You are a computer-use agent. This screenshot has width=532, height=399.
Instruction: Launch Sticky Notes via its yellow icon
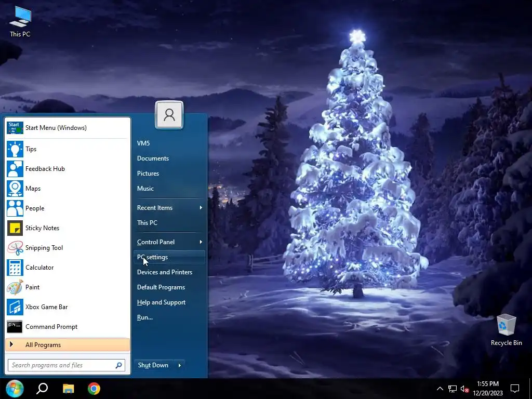point(15,228)
